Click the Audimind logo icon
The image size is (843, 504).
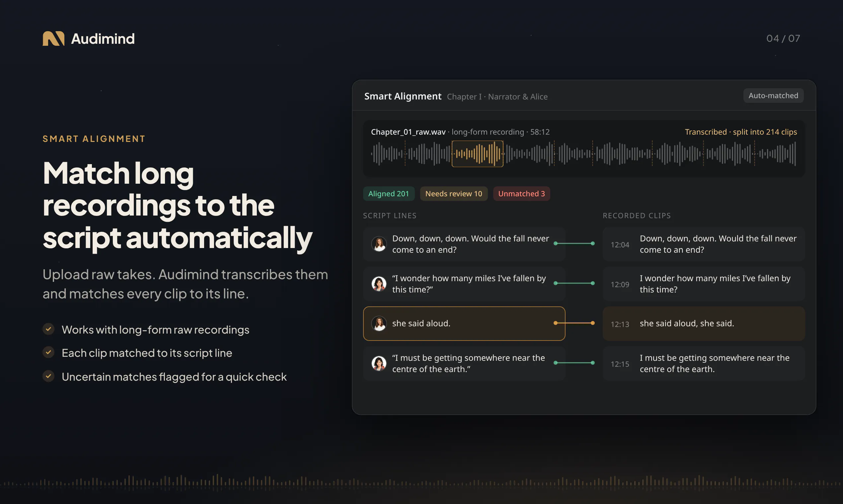53,39
